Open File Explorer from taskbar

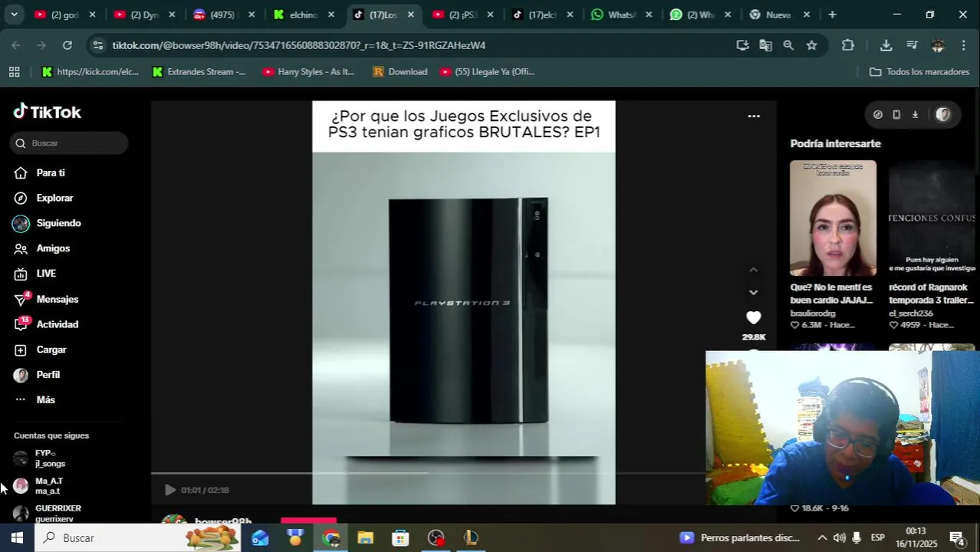pyautogui.click(x=365, y=538)
